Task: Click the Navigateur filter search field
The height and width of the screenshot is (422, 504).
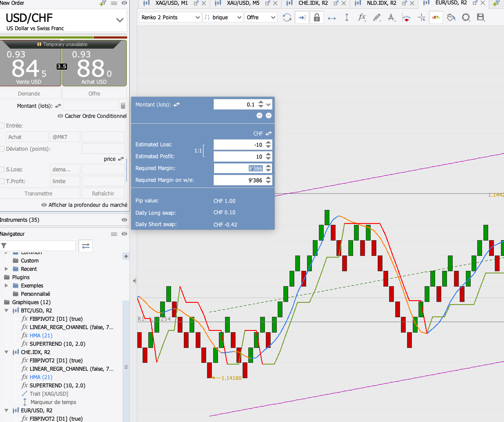Action: [x=42, y=246]
